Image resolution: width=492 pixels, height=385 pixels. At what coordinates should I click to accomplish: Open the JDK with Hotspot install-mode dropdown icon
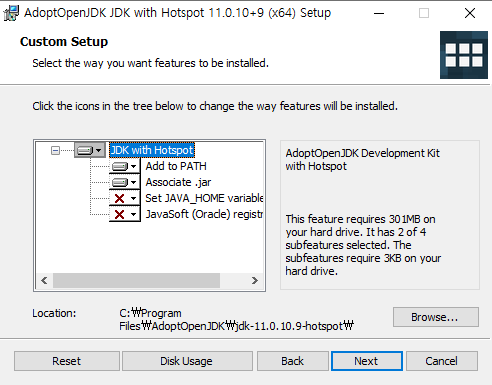click(90, 150)
